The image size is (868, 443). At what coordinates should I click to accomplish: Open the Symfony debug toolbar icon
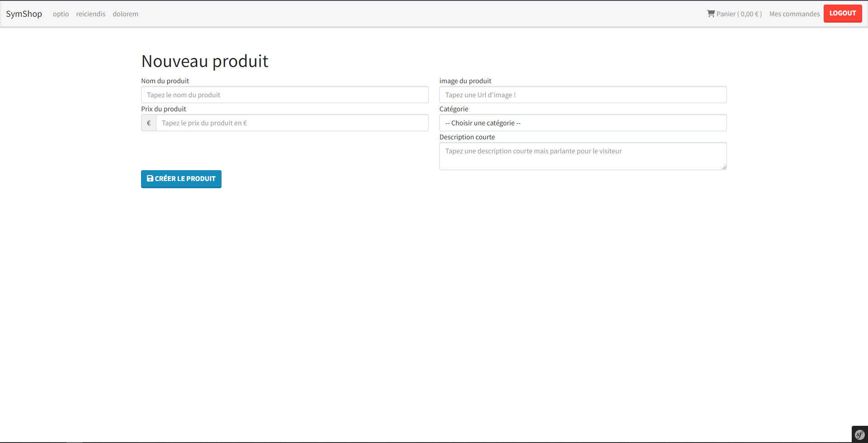(859, 435)
